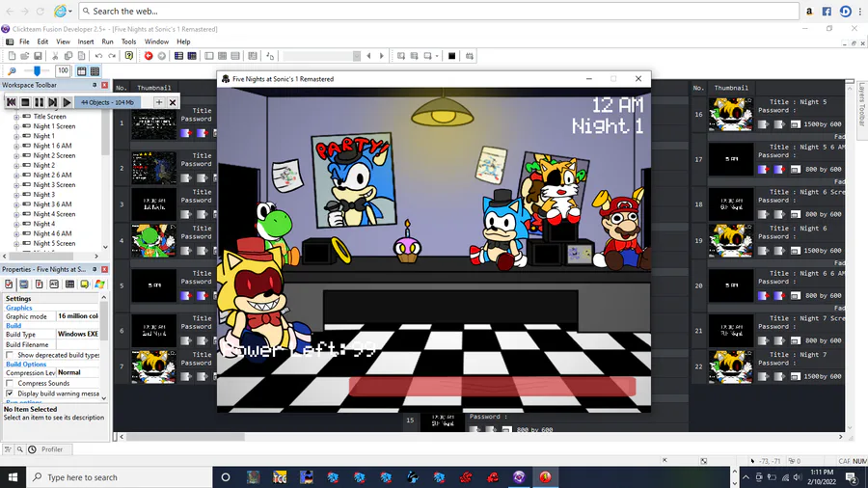
Task: Open the Help menu
Action: (x=183, y=41)
